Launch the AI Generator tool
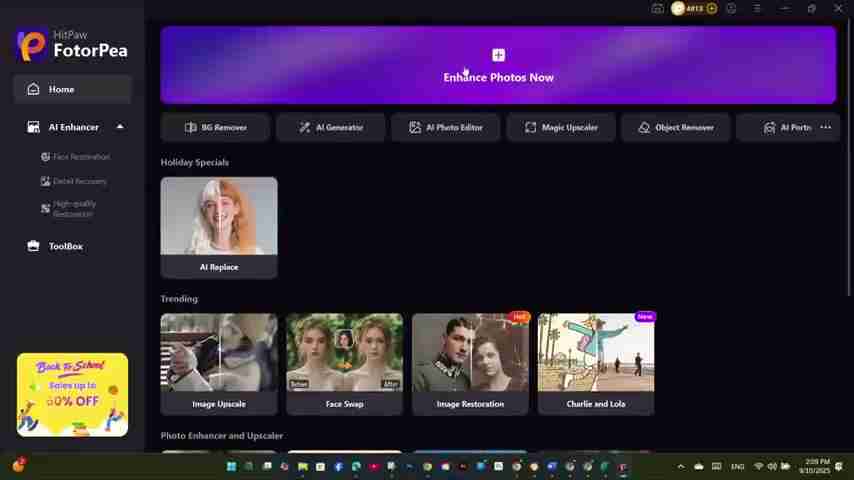Screen dimensions: 854x480 [x=331, y=127]
